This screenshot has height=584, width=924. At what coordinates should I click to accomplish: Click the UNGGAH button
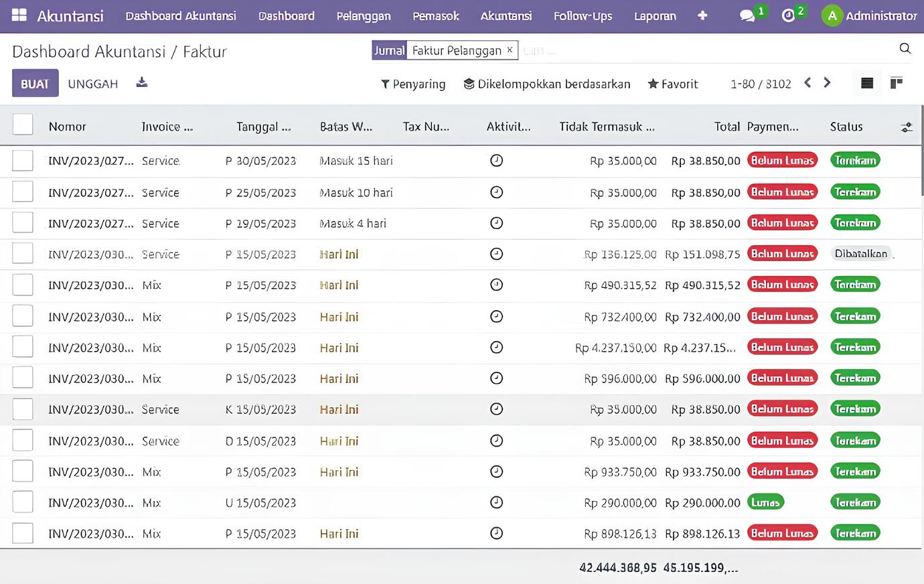[x=93, y=84]
